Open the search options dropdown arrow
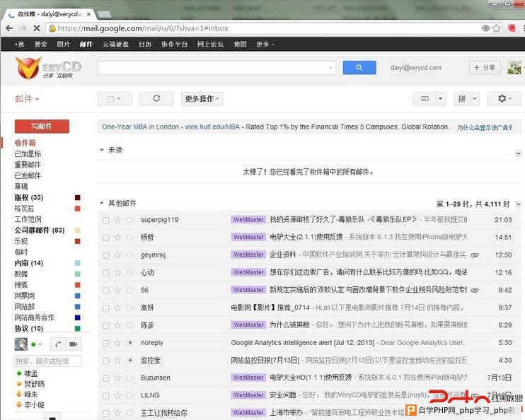 point(331,68)
